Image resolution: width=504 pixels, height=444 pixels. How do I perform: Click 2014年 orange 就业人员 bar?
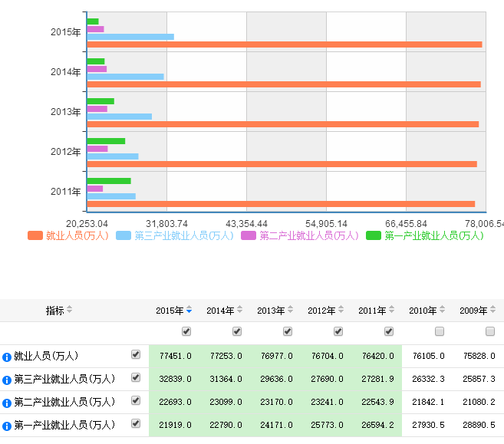click(284, 84)
